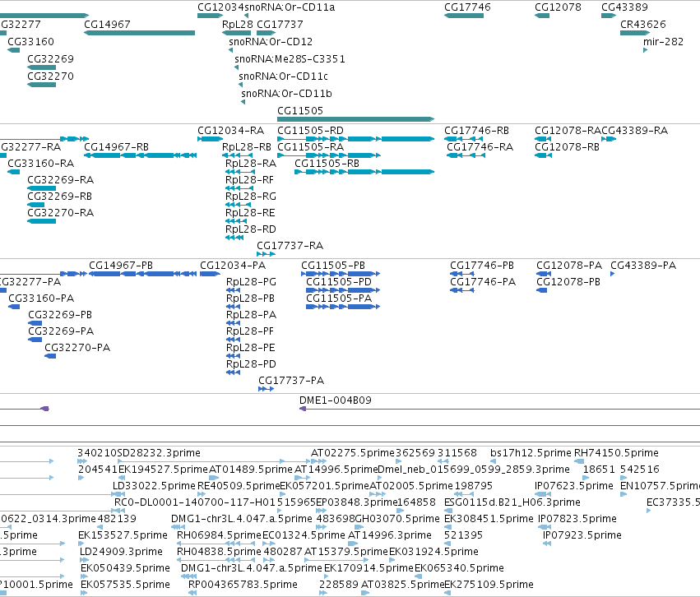
Task: Select EST ESG0115d.B21_H06.3prime label
Action: [512, 503]
